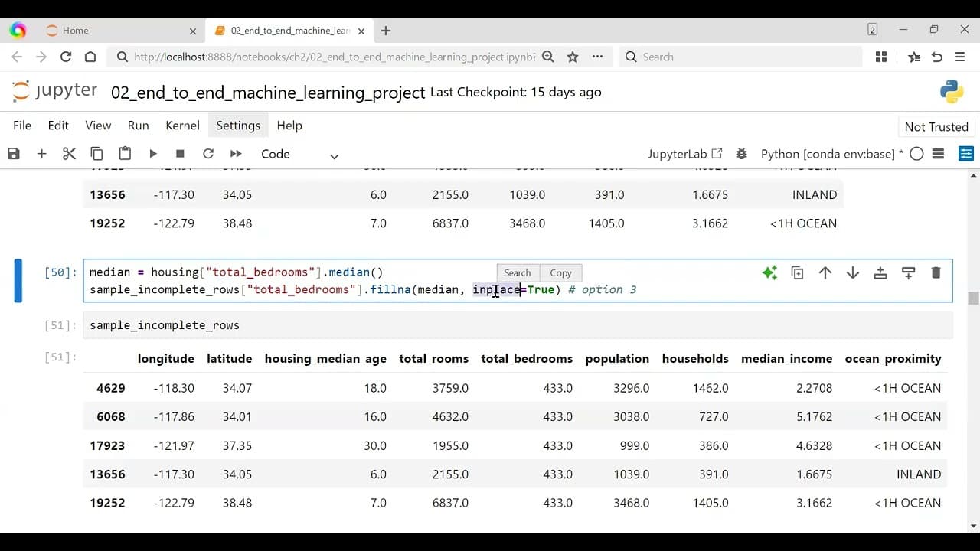This screenshot has height=551, width=980.
Task: Save the notebook with the floppy disk icon
Action: tap(14, 154)
